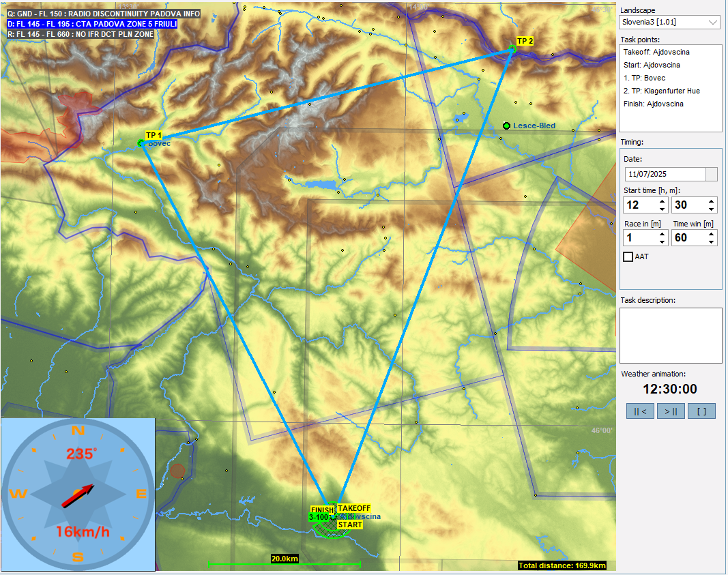Play or pause weather animation
Image resolution: width=728 pixels, height=575 pixels.
pos(671,411)
